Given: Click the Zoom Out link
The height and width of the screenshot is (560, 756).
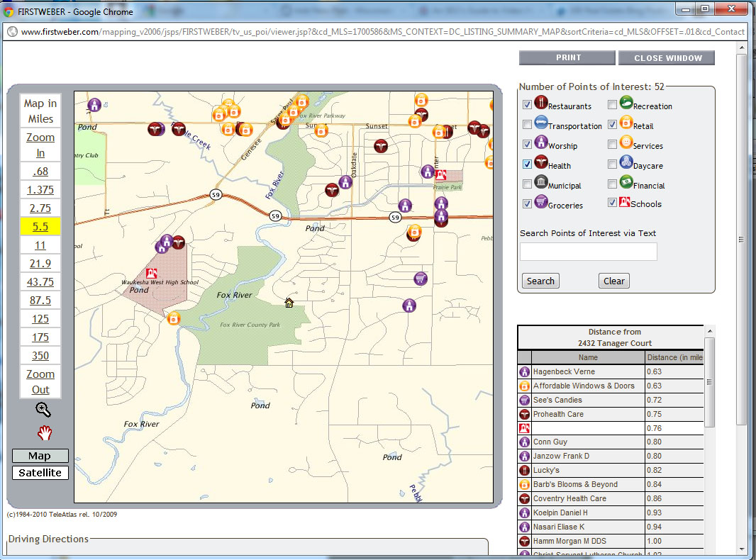Looking at the screenshot, I should click(40, 381).
